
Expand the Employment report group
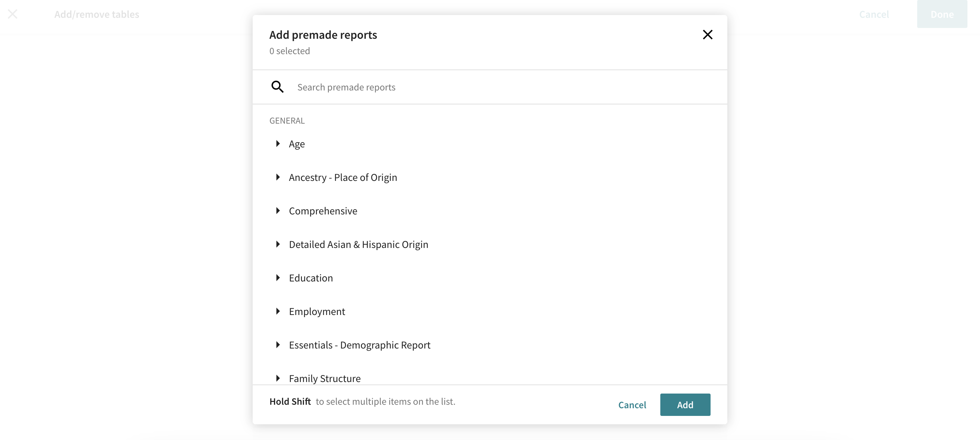[278, 311]
